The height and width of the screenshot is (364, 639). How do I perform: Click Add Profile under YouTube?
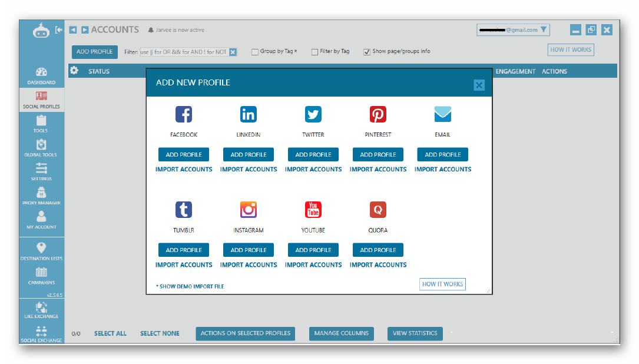[313, 250]
